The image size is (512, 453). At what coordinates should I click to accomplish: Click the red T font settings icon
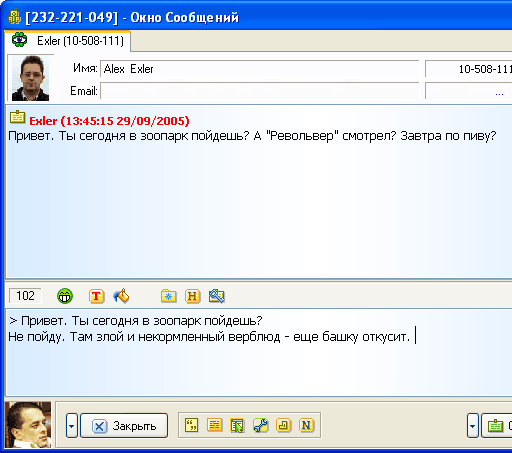coord(97,296)
